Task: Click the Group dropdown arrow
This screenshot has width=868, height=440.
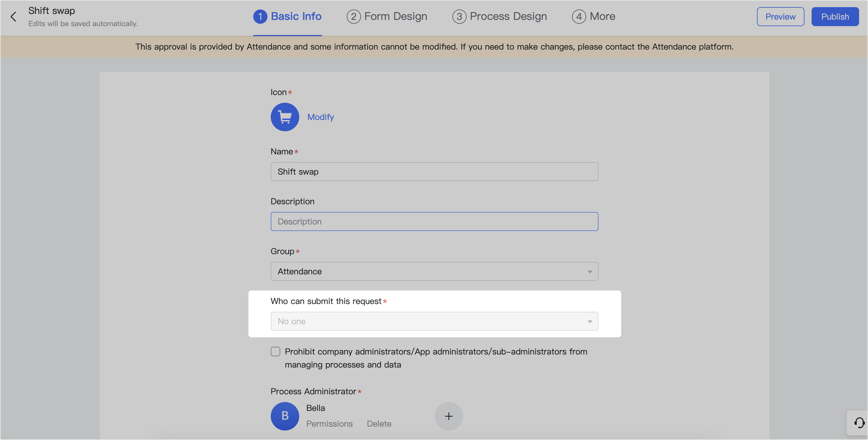Action: click(x=590, y=272)
